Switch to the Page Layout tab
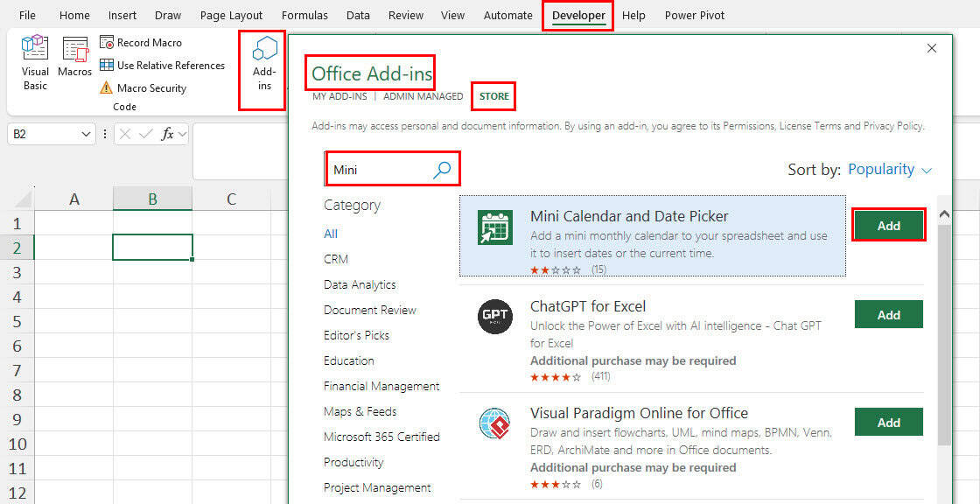The width and height of the screenshot is (980, 504). coord(231,16)
